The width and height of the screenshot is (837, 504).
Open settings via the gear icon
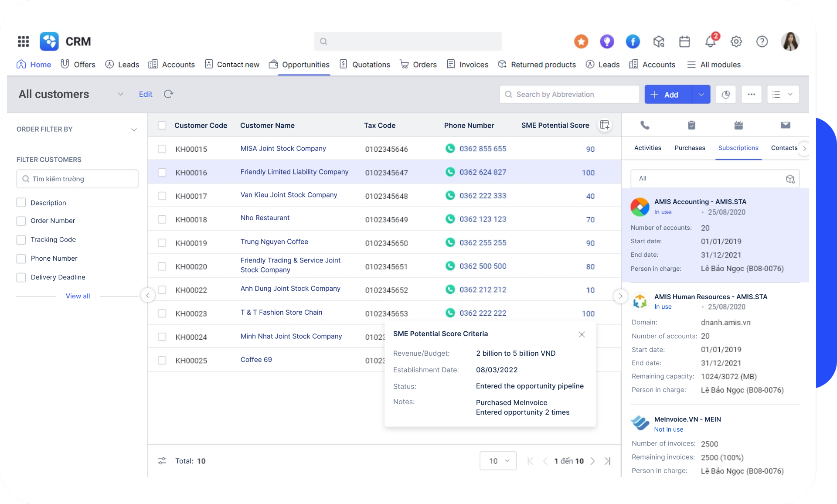pyautogui.click(x=736, y=41)
